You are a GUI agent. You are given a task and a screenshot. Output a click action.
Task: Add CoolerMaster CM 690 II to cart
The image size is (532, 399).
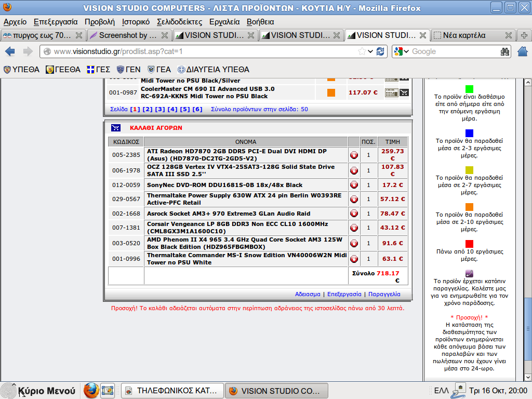[x=404, y=92]
